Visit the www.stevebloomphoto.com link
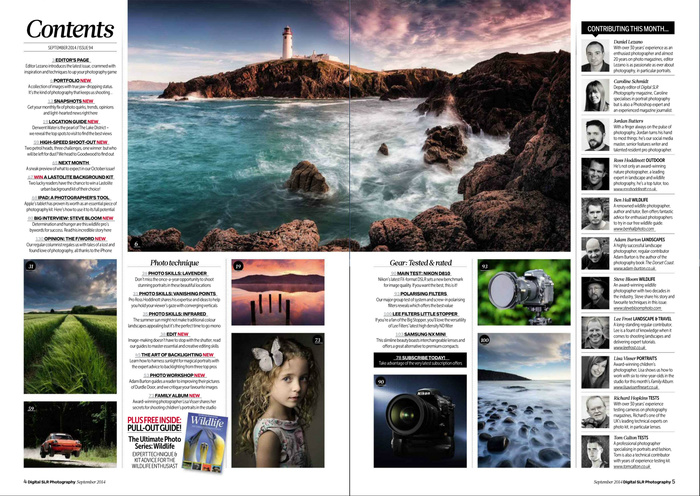Image resolution: width=700 pixels, height=496 pixels. tap(637, 308)
